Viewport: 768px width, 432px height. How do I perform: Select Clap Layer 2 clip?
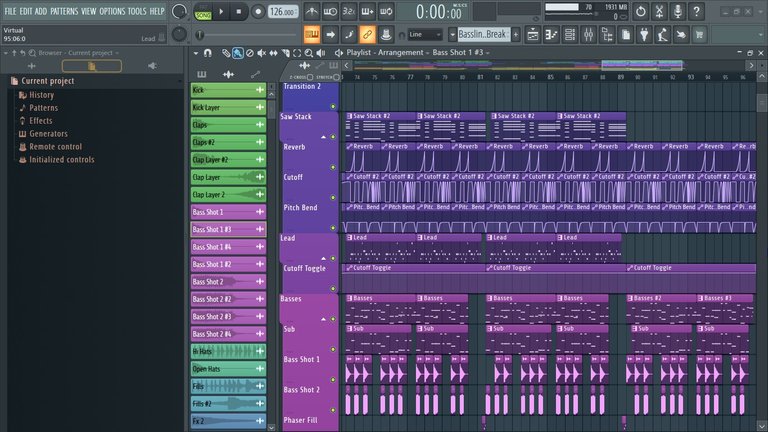pyautogui.click(x=228, y=194)
